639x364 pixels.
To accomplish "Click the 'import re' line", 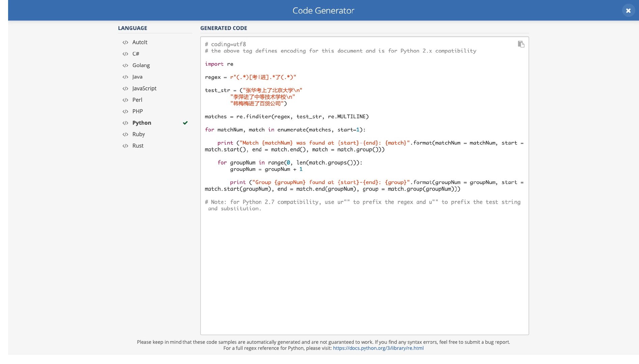I will point(219,64).
